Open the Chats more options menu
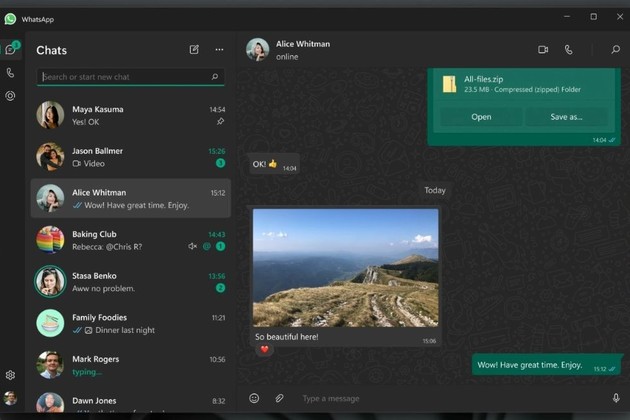630x420 pixels. coord(219,50)
